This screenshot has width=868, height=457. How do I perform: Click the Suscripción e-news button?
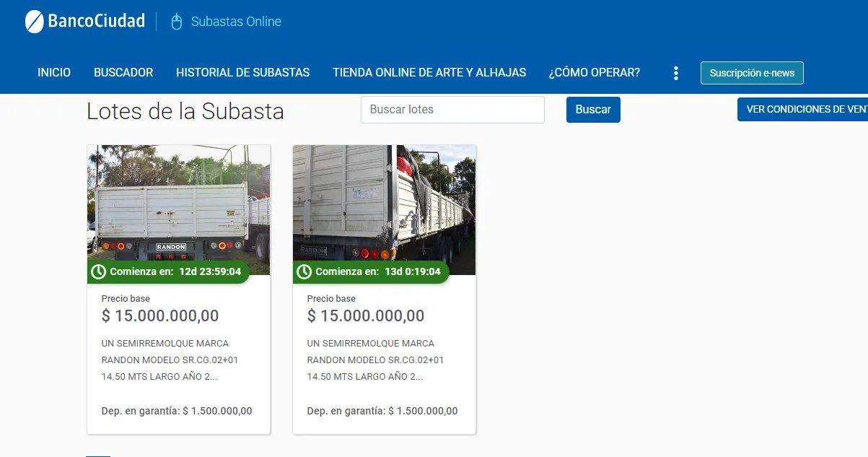point(752,73)
